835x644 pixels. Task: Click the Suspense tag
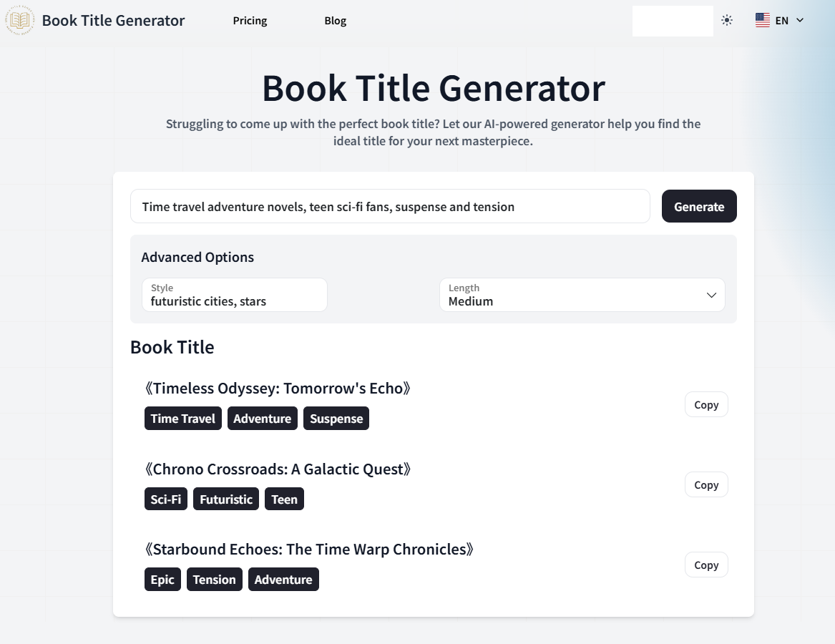click(336, 418)
